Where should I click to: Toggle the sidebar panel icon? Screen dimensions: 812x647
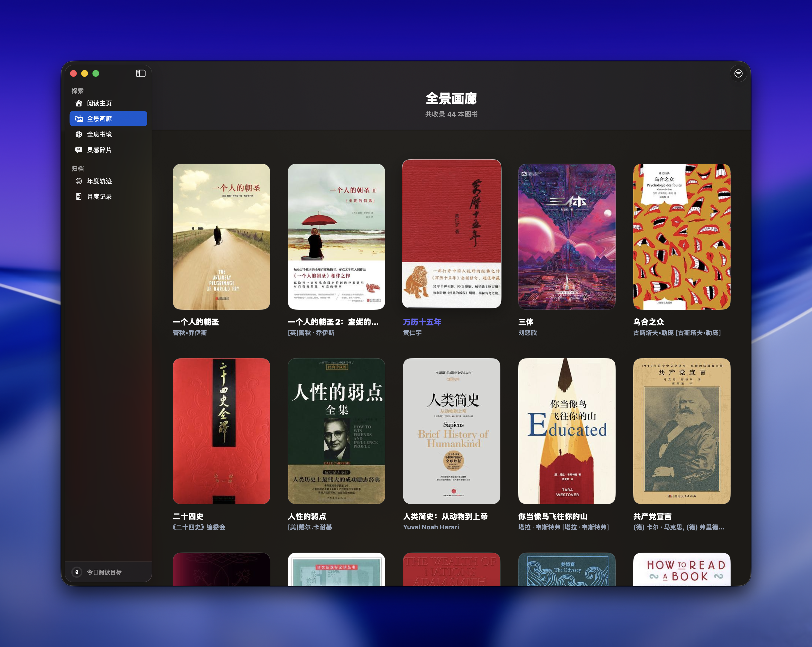(x=141, y=73)
